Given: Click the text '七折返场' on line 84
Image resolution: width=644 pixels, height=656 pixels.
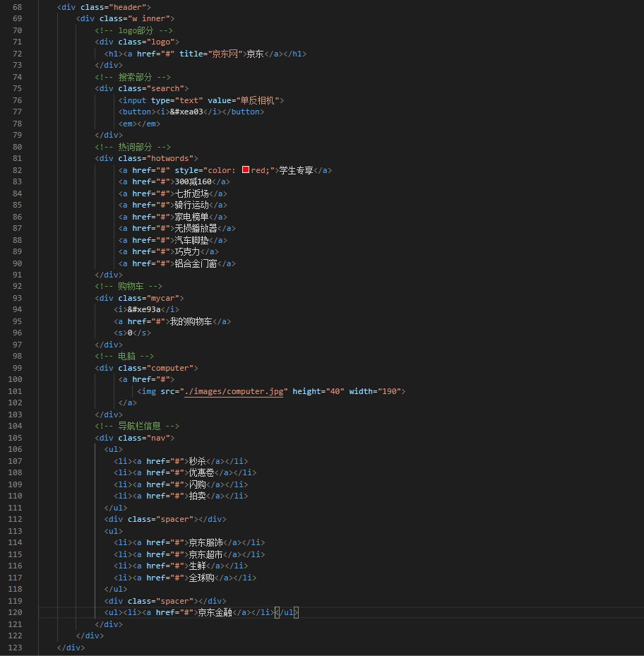Looking at the screenshot, I should pyautogui.click(x=191, y=193).
